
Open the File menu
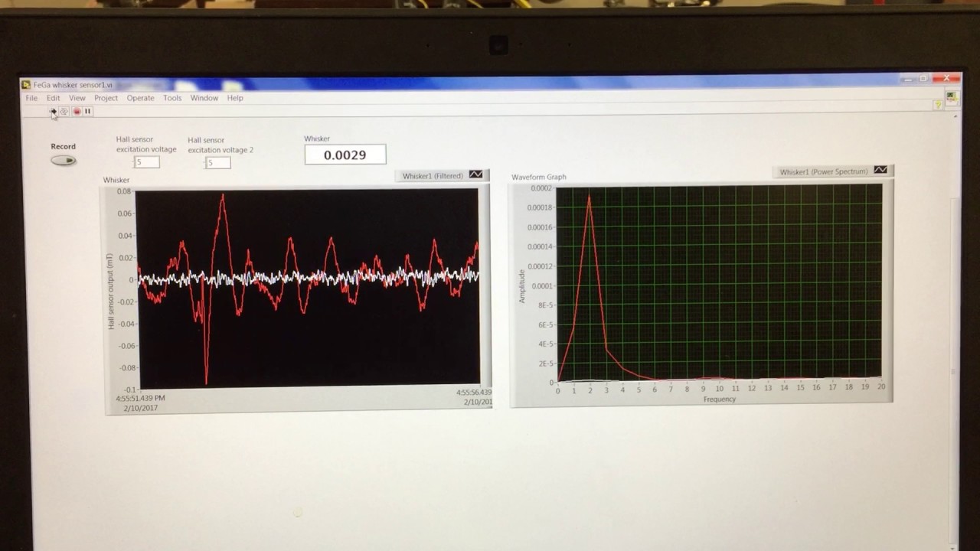point(31,98)
